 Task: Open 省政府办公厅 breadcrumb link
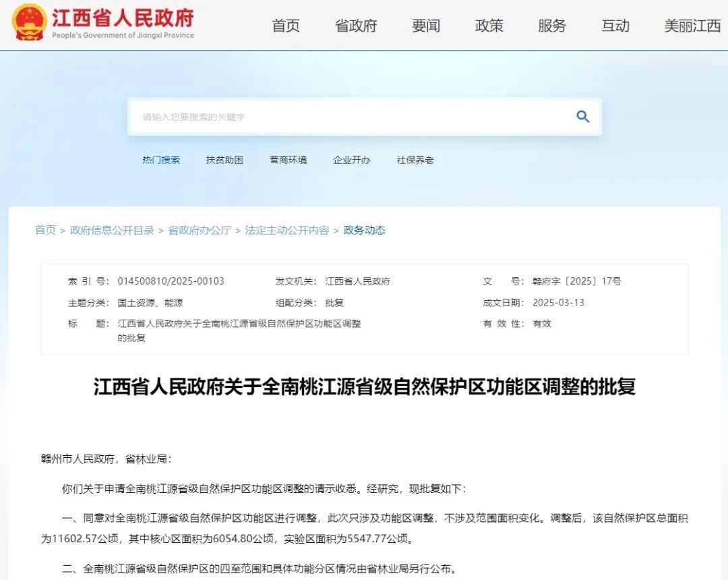(198, 230)
